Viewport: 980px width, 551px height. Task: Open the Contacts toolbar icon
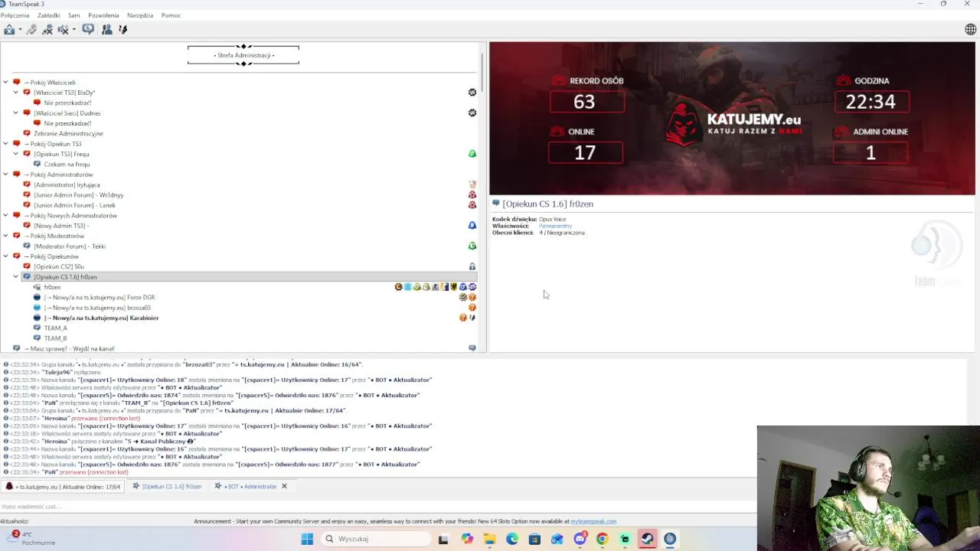click(106, 30)
